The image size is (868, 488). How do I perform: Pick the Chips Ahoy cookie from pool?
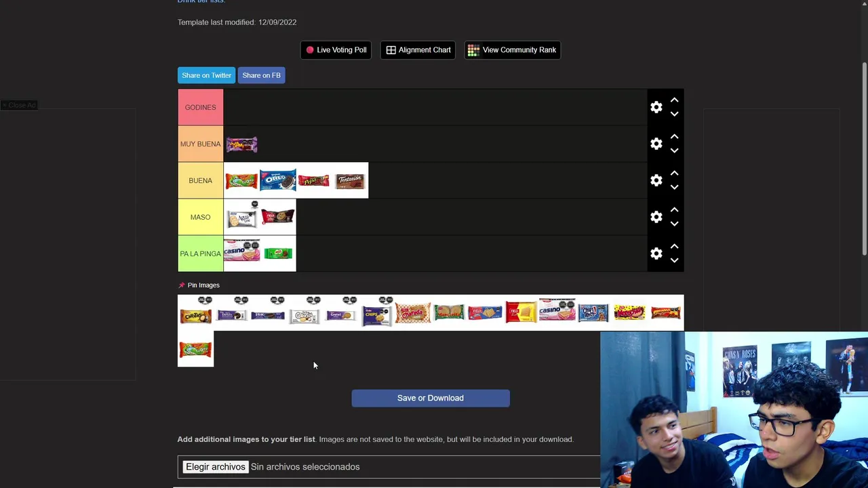[x=593, y=312]
